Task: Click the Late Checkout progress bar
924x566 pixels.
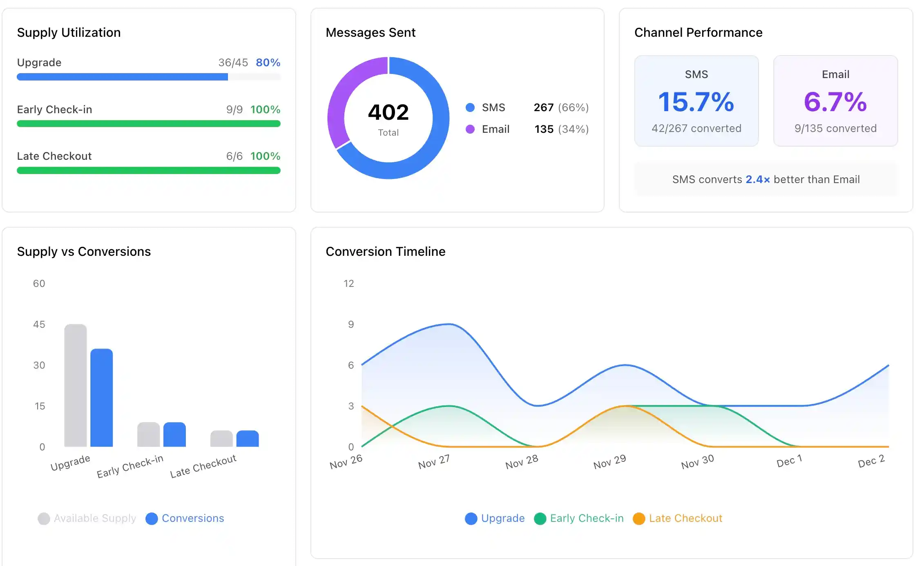Action: pos(148,170)
